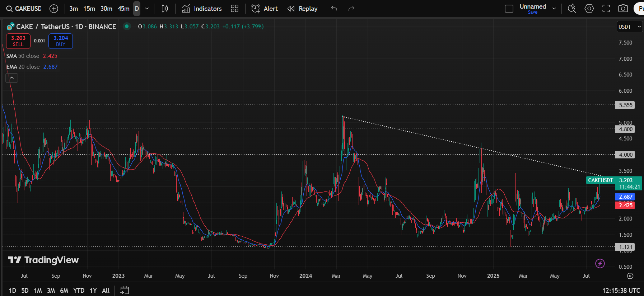
Task: Click the 4.800 horizontal line price label
Action: 625,129
